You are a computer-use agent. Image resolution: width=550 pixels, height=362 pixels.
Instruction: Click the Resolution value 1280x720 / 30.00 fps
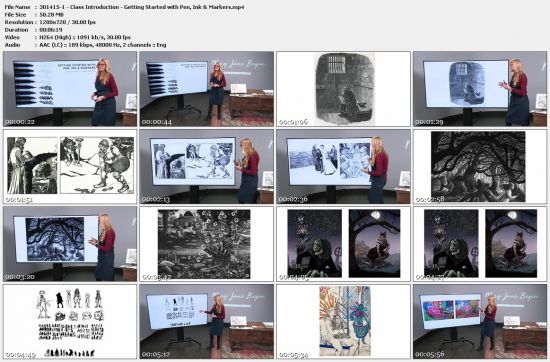(x=67, y=22)
